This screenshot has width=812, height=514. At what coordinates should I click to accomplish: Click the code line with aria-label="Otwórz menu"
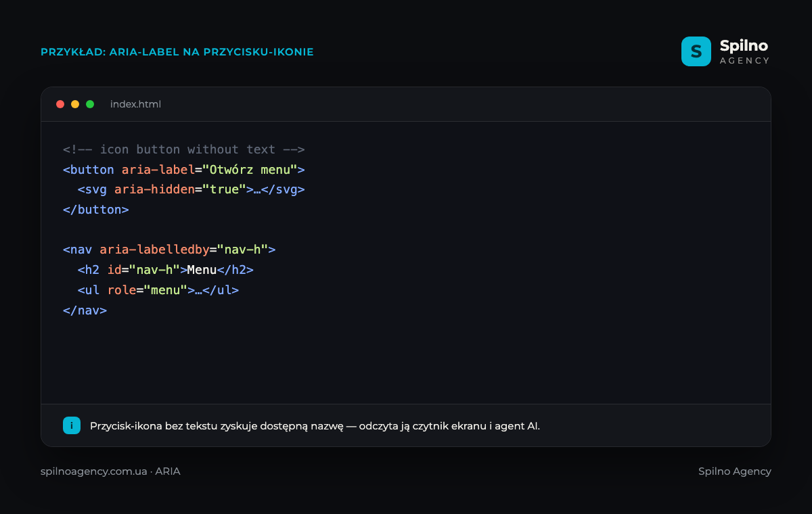click(x=184, y=170)
